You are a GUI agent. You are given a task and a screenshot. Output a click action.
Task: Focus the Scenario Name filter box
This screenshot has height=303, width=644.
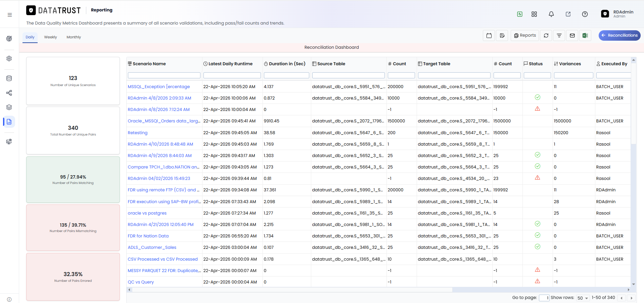164,76
